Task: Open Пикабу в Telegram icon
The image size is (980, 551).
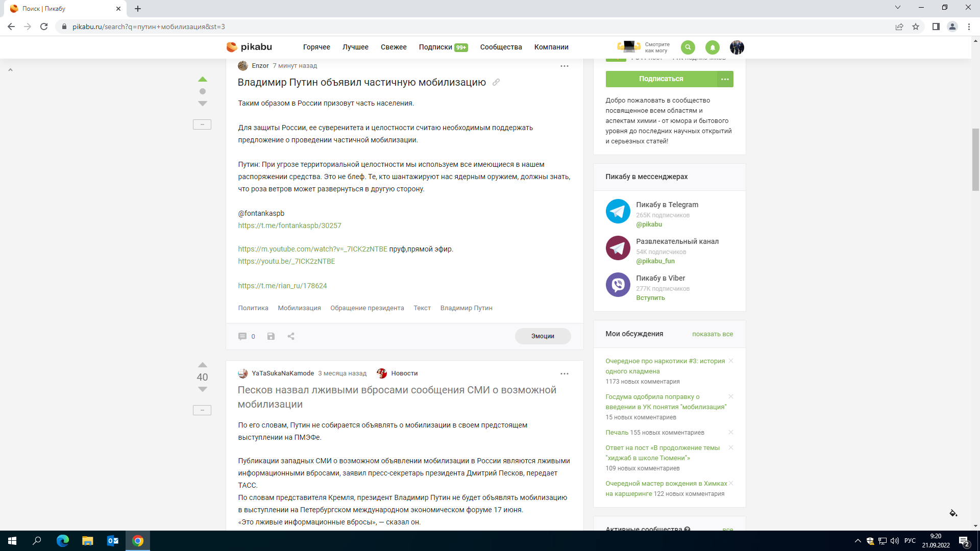Action: [x=618, y=211]
